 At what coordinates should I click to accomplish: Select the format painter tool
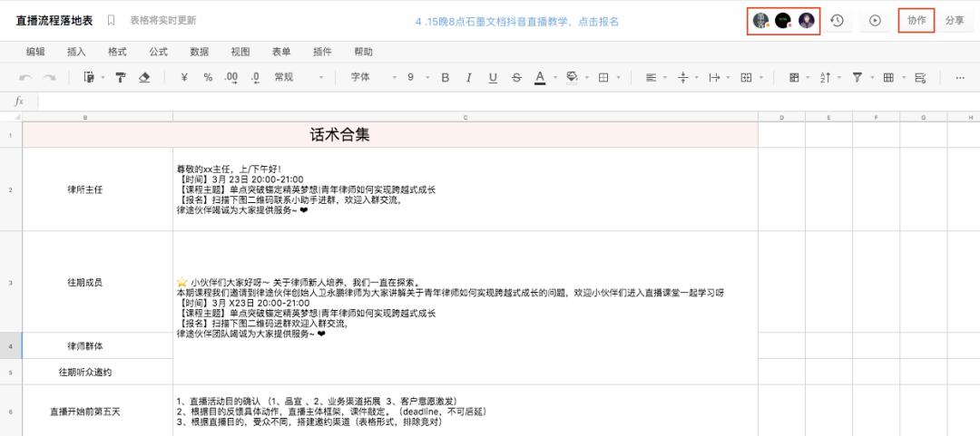pyautogui.click(x=121, y=77)
